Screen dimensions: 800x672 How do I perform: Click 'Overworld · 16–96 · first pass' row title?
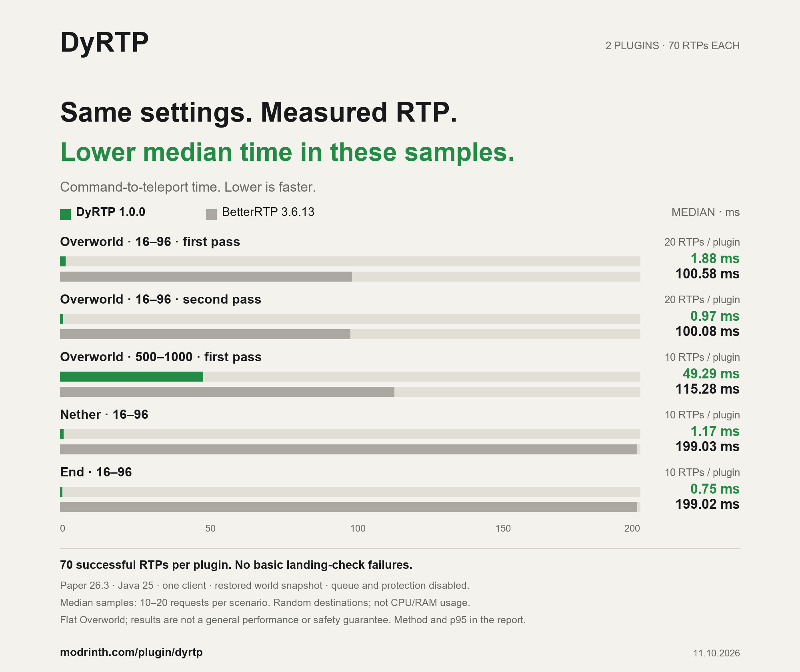[x=150, y=242]
